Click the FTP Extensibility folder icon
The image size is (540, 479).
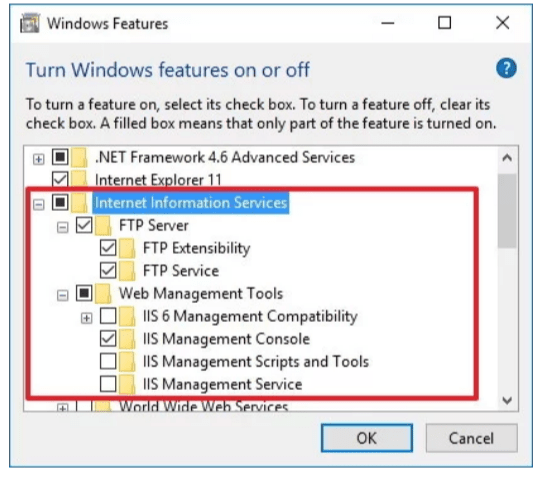pos(127,248)
